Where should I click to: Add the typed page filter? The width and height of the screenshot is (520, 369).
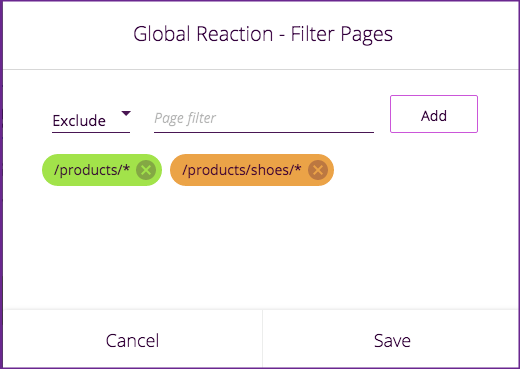(434, 114)
